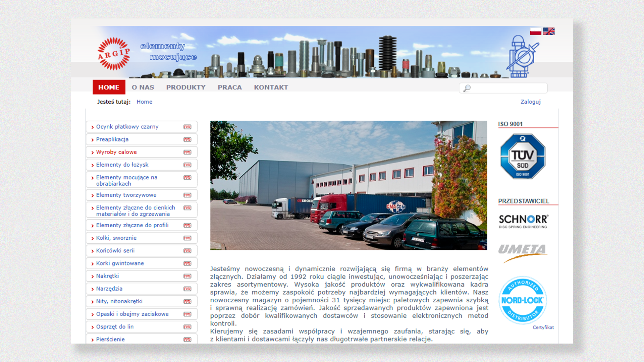Open FOTO icon next to Preaplikacja

(x=187, y=139)
